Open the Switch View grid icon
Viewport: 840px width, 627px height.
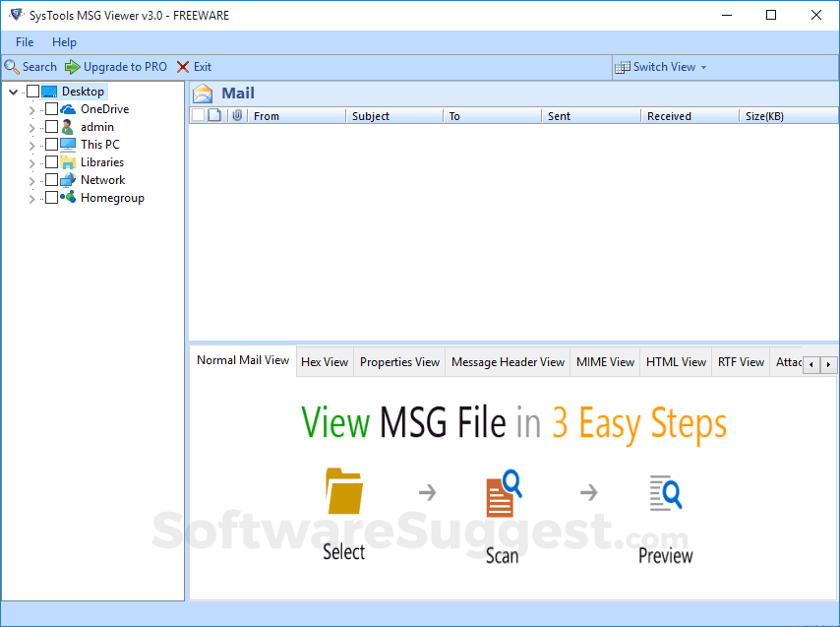[624, 67]
